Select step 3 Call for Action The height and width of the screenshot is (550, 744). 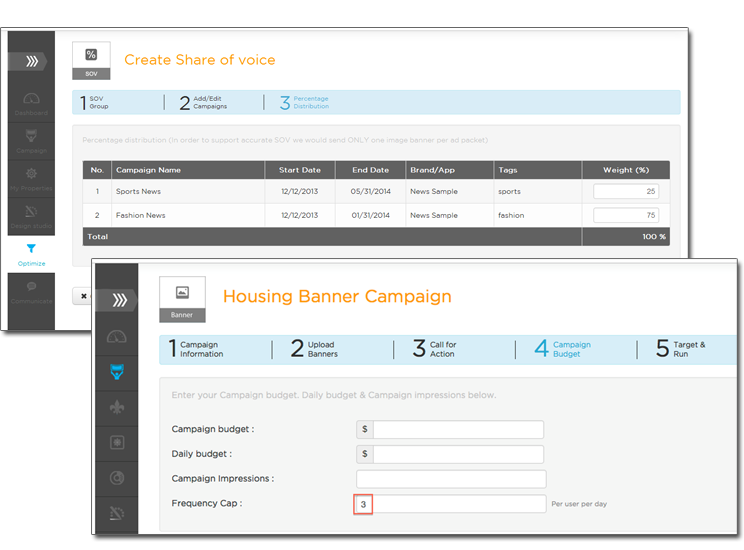(435, 349)
